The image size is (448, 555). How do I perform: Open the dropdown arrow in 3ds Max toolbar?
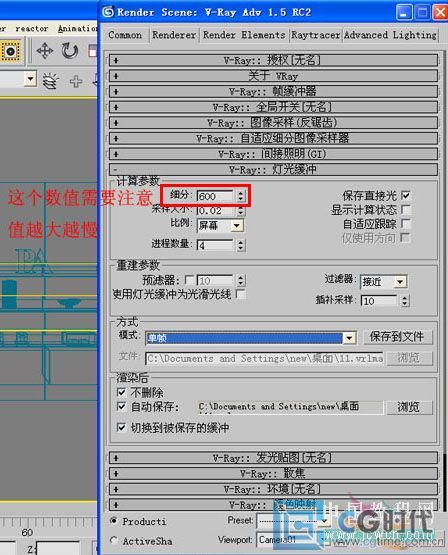30,79
